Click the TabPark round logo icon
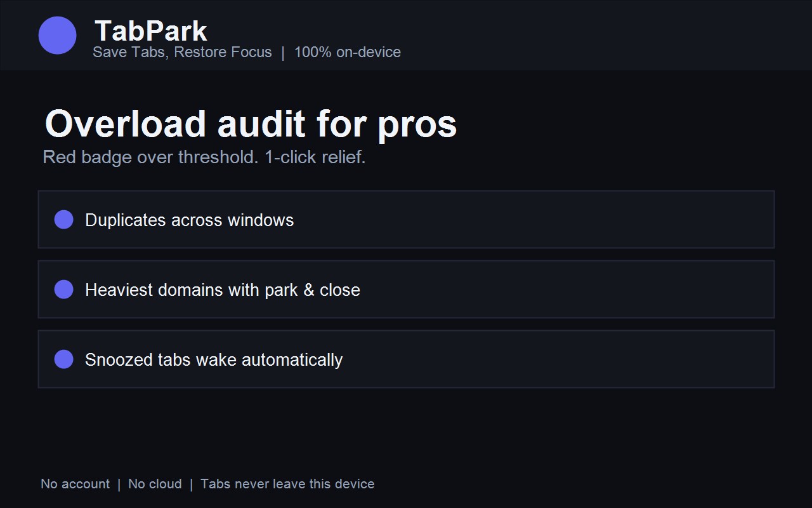The height and width of the screenshot is (508, 812). click(57, 36)
